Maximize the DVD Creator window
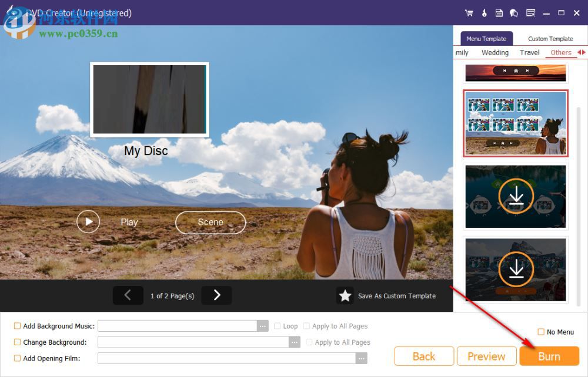588x377 pixels. tap(561, 13)
